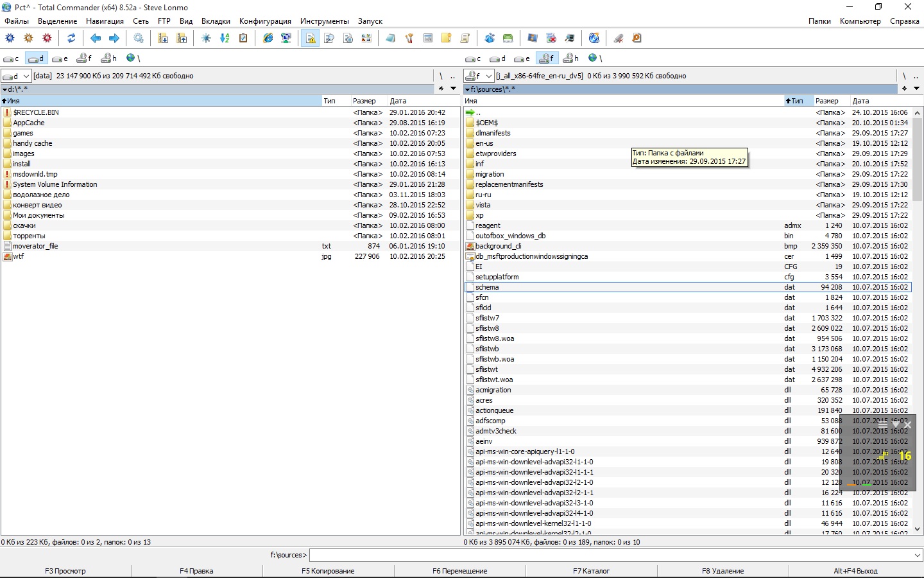Open the calculator icon in toolbar
Image resolution: width=924 pixels, height=578 pixels.
click(x=428, y=39)
